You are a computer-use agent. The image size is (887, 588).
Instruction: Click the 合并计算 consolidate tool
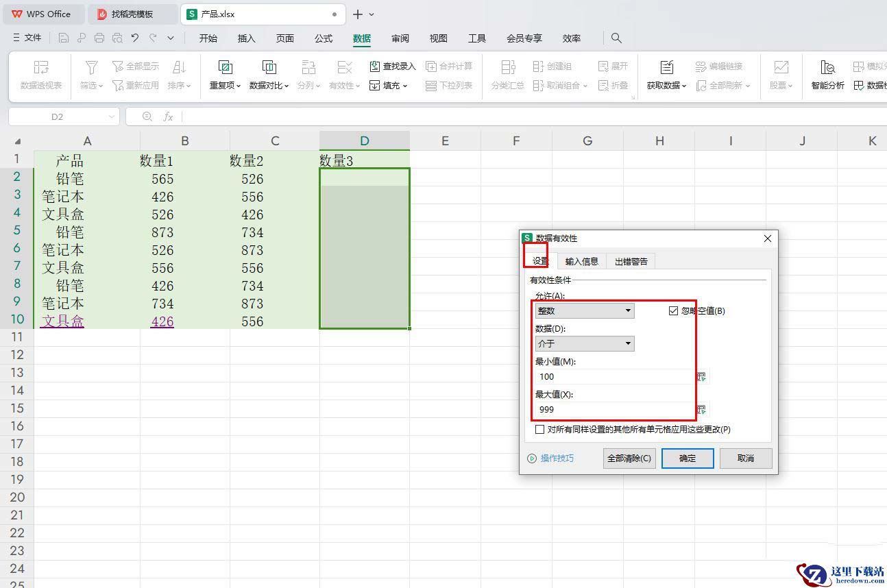tap(450, 66)
